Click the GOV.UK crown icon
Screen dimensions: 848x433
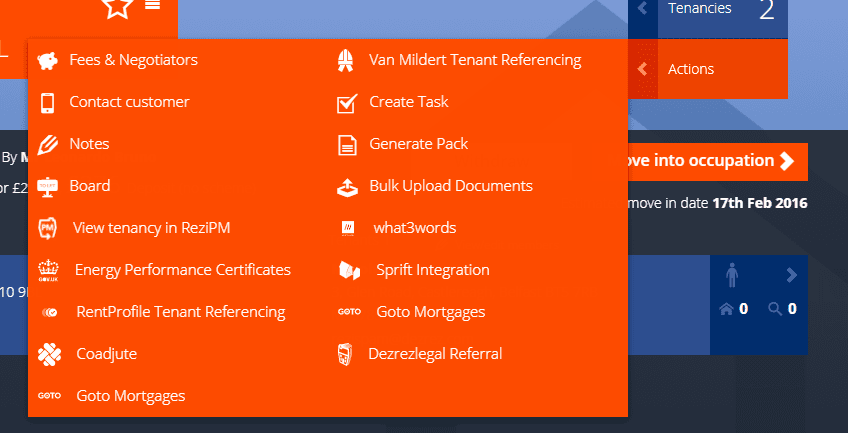[x=49, y=270]
